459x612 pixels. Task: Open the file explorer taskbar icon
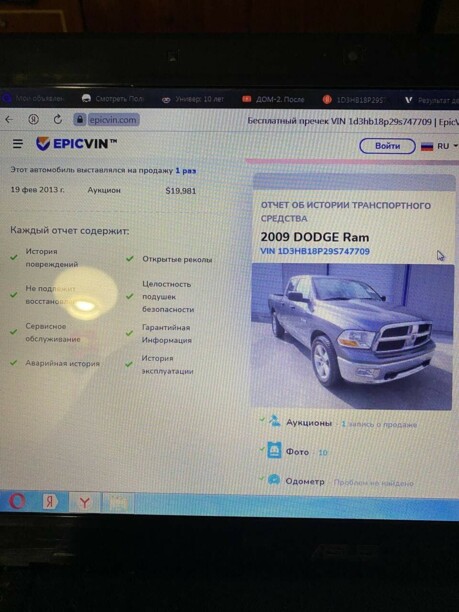pyautogui.click(x=118, y=503)
